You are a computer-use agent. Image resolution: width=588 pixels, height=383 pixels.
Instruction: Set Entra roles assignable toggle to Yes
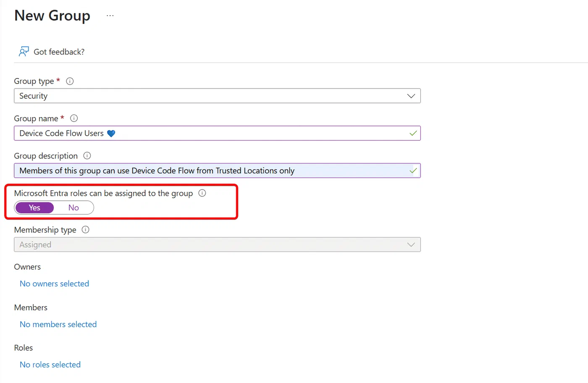[x=34, y=208]
